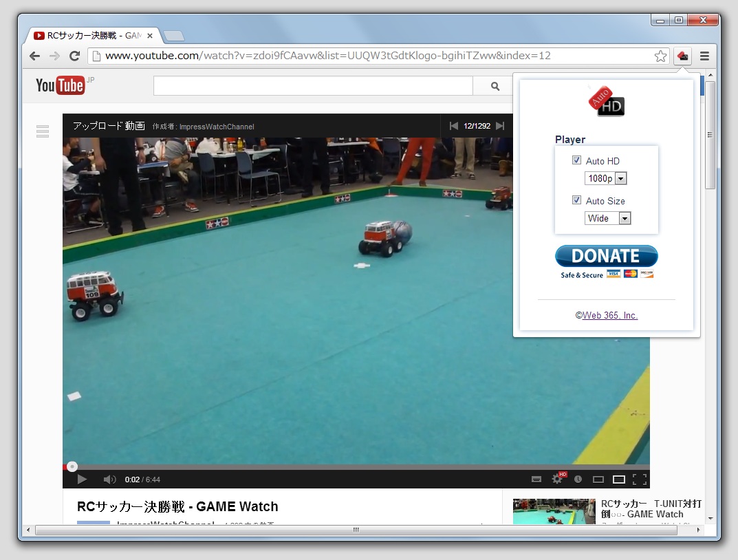
Task: Open the Wide player size dropdown
Action: pyautogui.click(x=623, y=218)
